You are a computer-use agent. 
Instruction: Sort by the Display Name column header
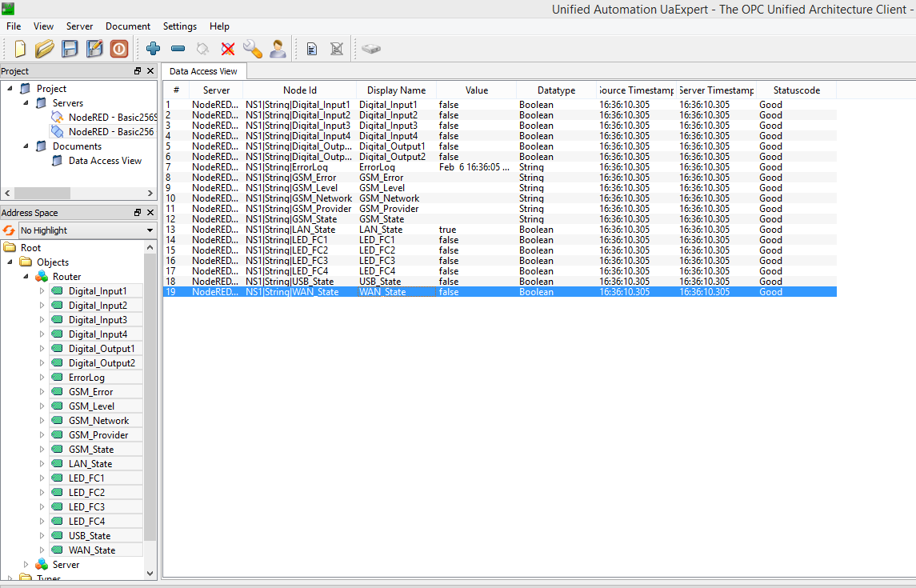coord(396,90)
